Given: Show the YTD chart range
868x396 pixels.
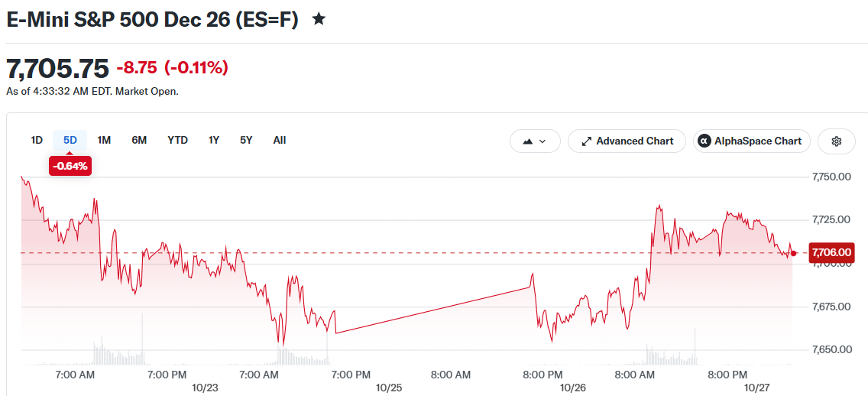Looking at the screenshot, I should (x=178, y=140).
